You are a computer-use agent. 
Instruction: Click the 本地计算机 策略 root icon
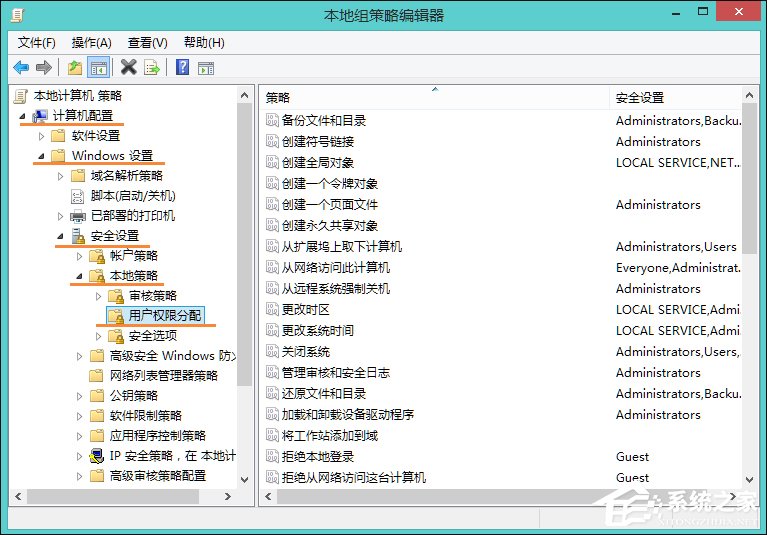21,96
